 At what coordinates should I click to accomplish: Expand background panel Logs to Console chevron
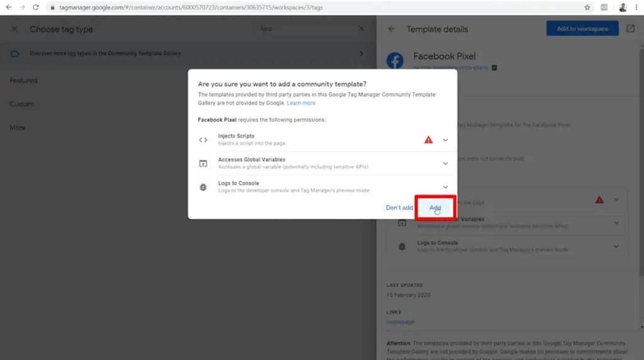pos(616,247)
